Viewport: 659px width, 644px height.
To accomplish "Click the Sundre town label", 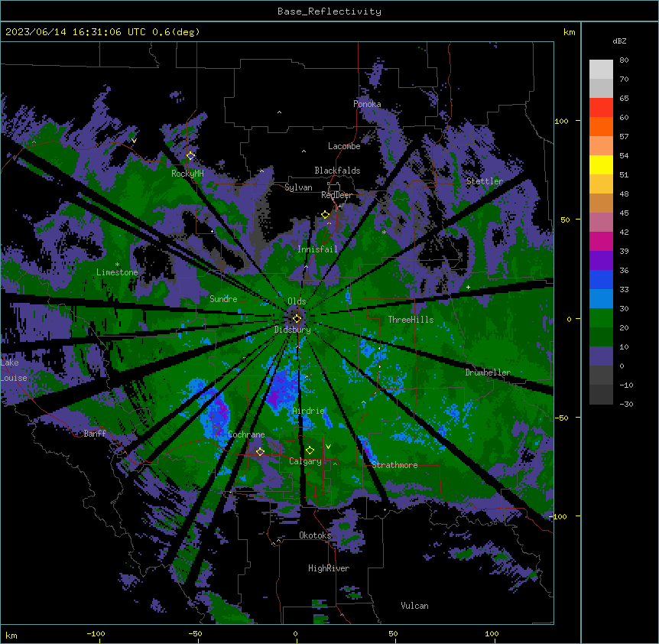I will pos(223,299).
